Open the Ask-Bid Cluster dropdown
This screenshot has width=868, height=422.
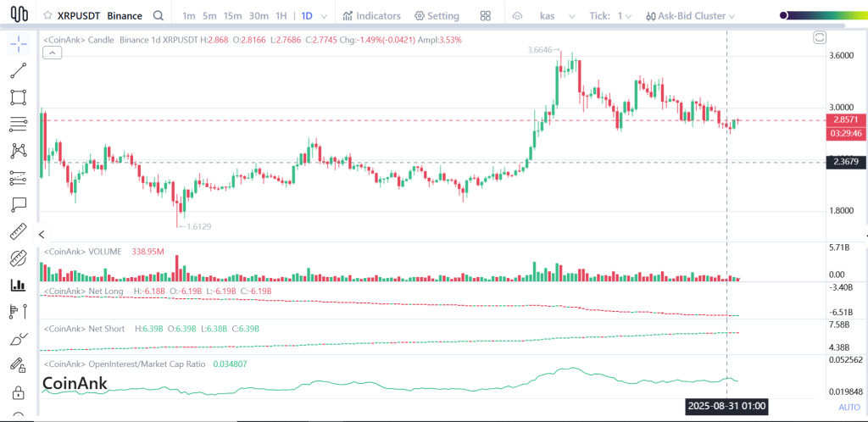point(690,15)
